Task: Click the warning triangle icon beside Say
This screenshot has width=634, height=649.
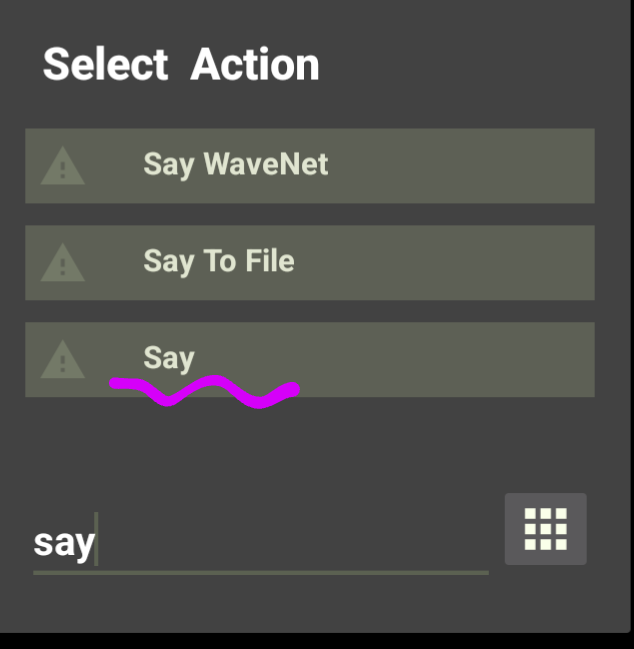Action: click(62, 359)
